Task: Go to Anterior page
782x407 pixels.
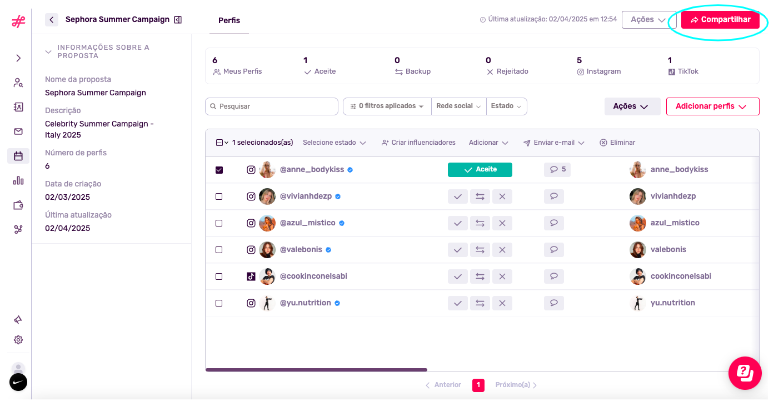Action: coord(443,385)
